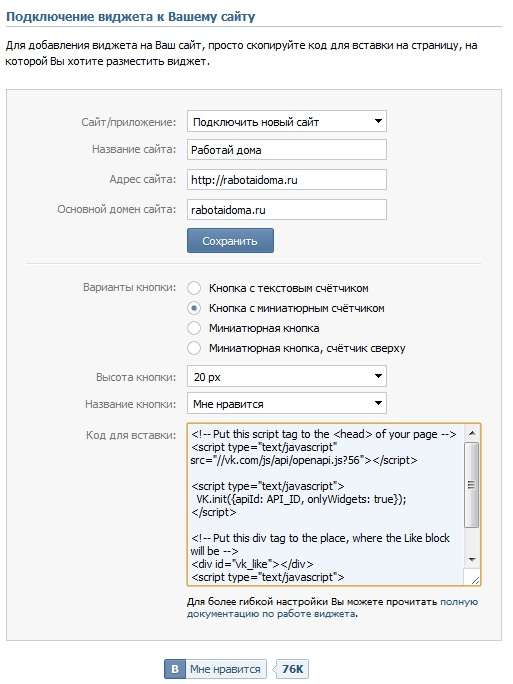Click the Мне нравится like button
The image size is (513, 684).
click(215, 669)
